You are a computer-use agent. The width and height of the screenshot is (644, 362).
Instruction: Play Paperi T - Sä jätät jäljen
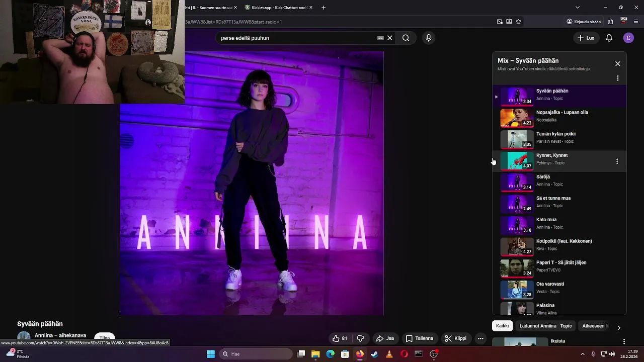(x=561, y=263)
